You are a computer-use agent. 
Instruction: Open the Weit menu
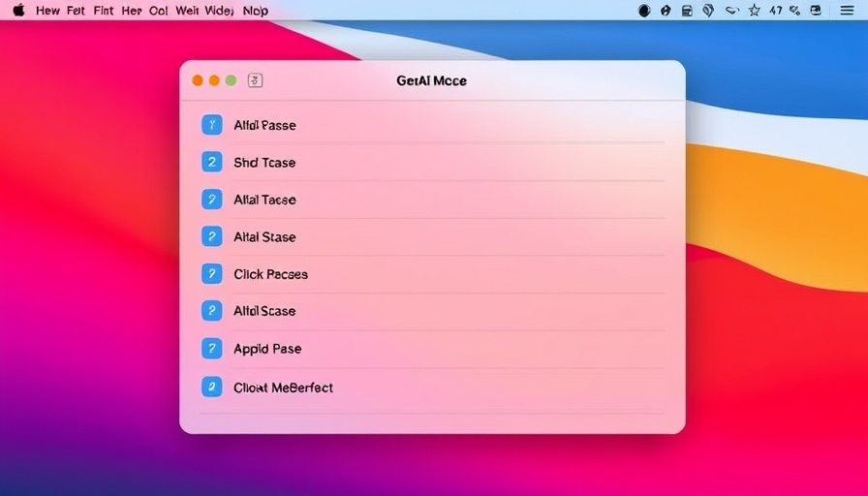tap(187, 11)
